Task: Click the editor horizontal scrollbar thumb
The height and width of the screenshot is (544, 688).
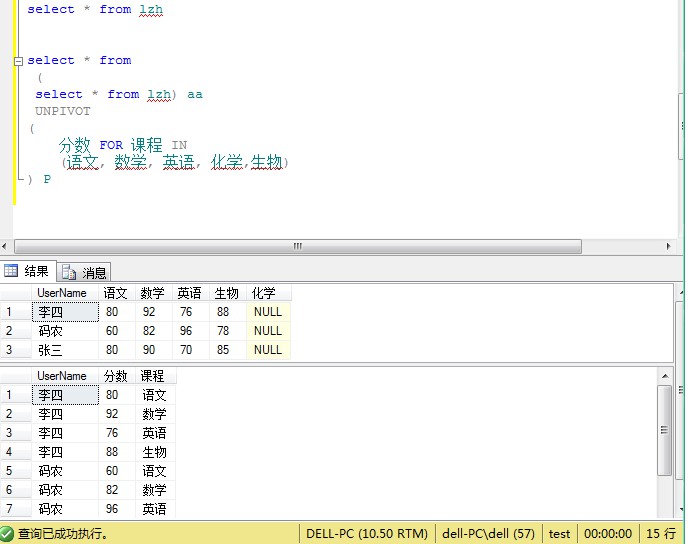Action: tap(297, 247)
